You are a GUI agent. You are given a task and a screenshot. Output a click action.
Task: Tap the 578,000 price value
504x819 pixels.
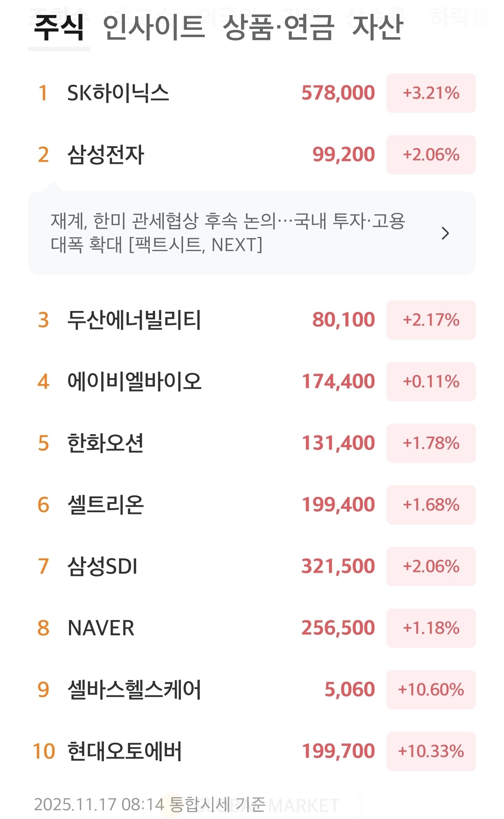click(x=338, y=93)
